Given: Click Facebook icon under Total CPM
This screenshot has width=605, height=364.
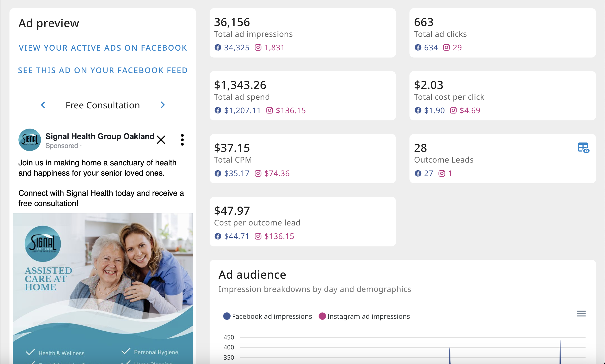Looking at the screenshot, I should pos(218,173).
